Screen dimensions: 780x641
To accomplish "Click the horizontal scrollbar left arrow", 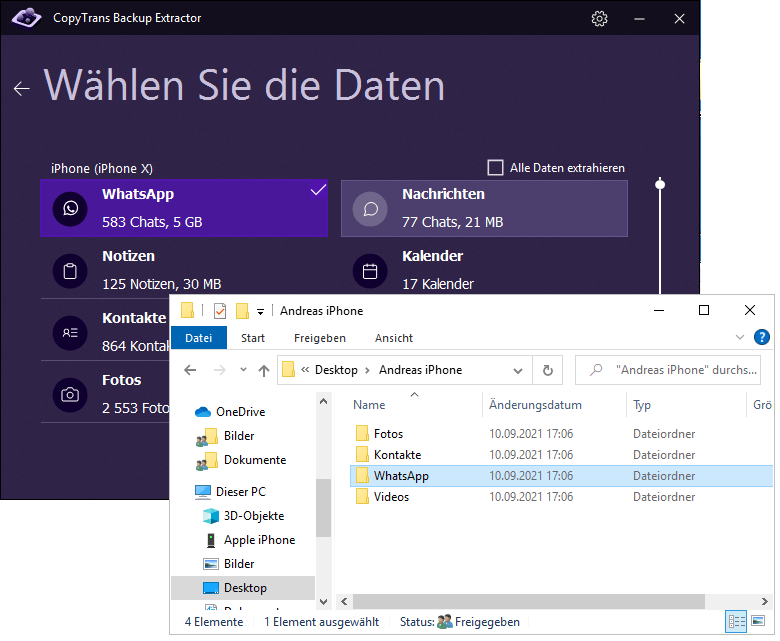I will click(344, 602).
